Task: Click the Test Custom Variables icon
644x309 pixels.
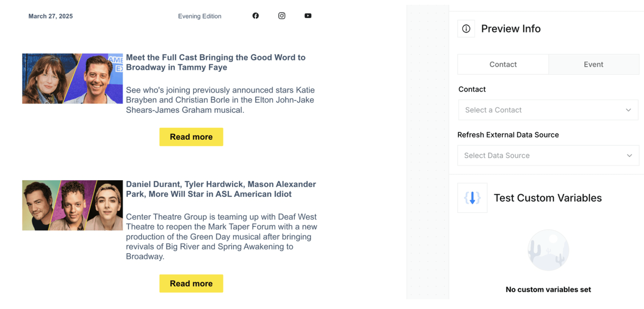Action: pos(472,198)
